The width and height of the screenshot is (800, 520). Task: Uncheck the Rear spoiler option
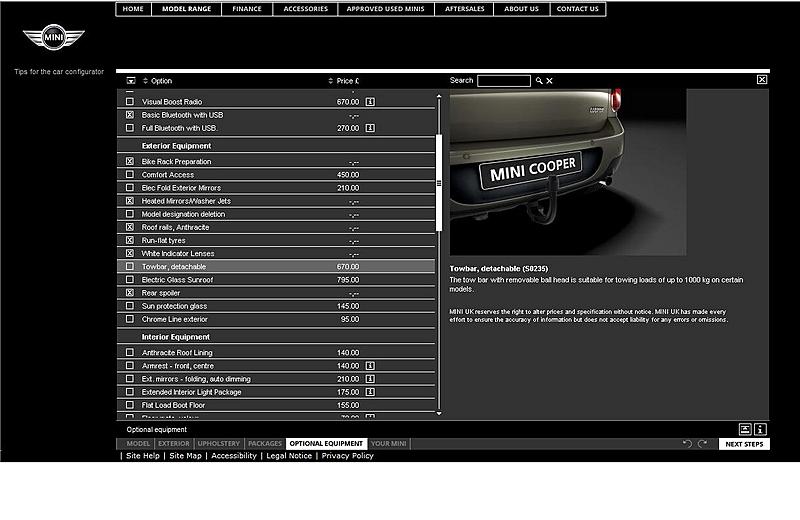pos(129,293)
